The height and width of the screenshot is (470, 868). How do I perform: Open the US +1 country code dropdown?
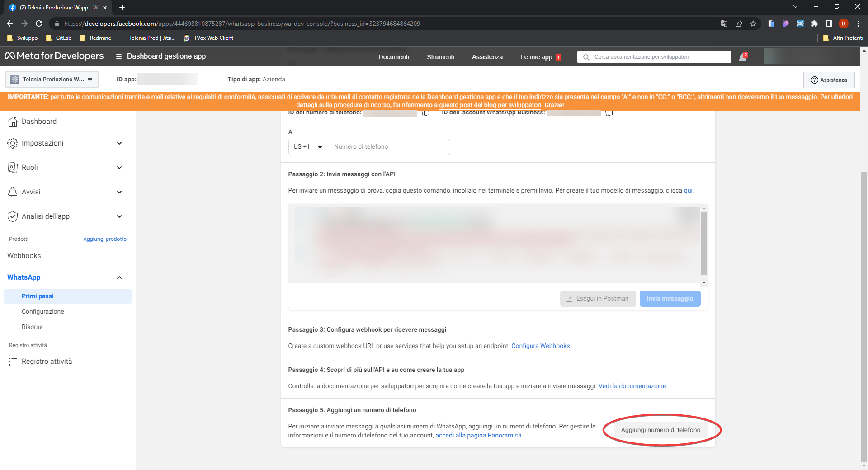(x=308, y=147)
